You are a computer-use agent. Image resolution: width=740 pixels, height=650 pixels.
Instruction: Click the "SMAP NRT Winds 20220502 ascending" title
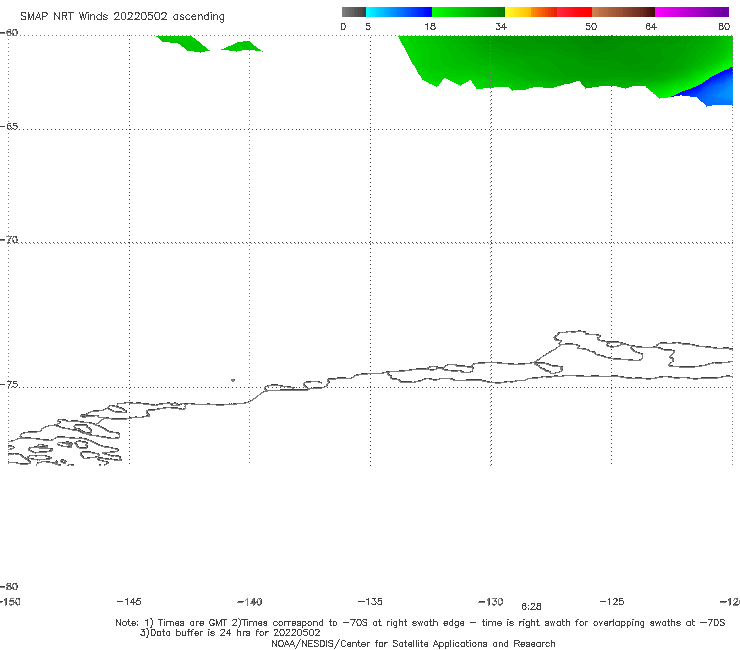pos(122,16)
